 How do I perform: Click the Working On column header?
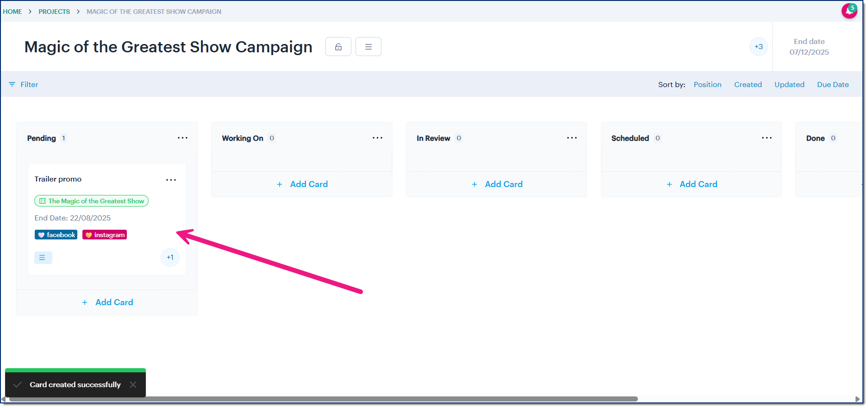tap(243, 138)
